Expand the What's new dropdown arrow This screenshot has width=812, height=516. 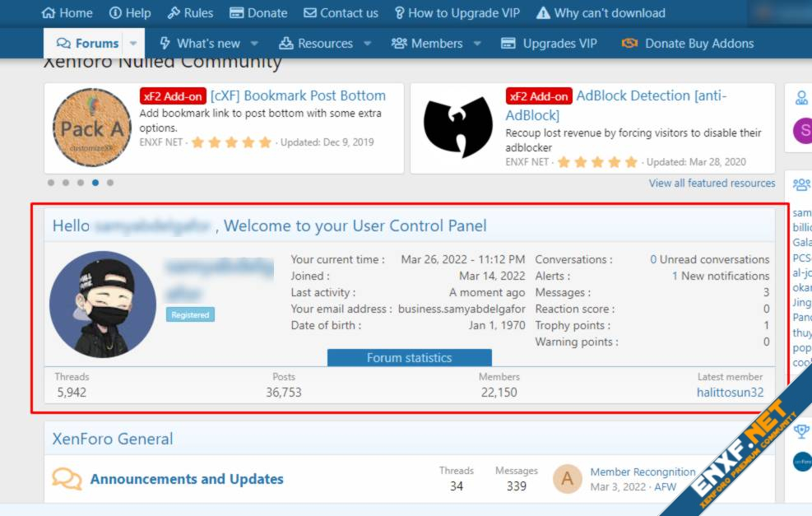(x=254, y=44)
